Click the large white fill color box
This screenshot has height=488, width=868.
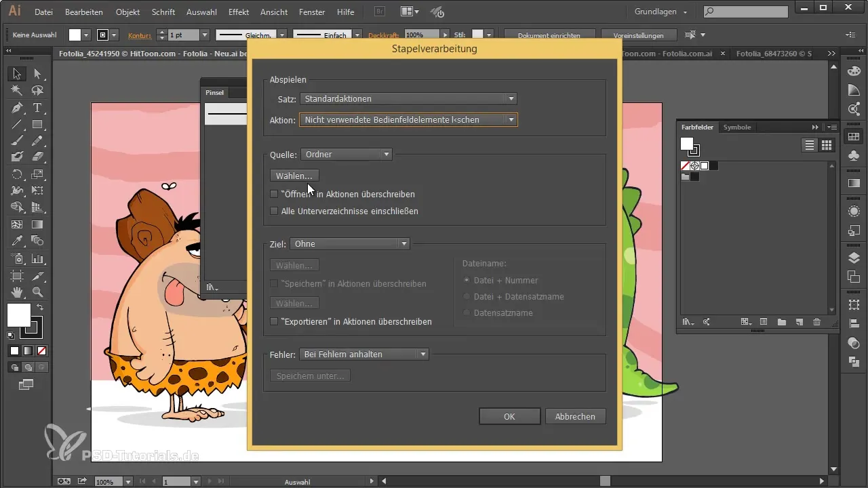(x=19, y=315)
